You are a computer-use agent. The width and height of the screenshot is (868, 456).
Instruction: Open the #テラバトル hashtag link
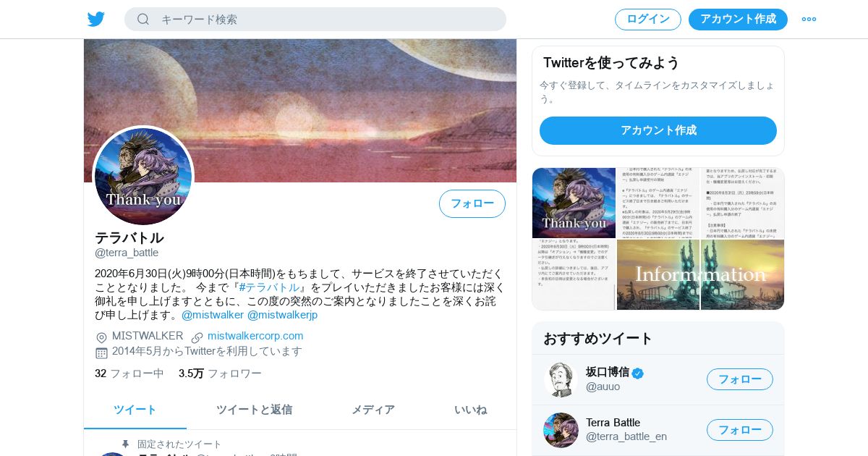coord(269,287)
